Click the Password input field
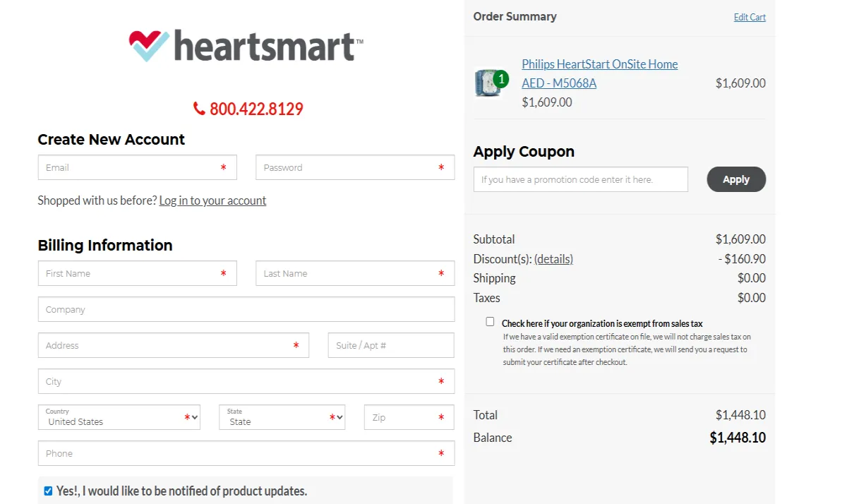This screenshot has height=504, width=847. coord(355,167)
